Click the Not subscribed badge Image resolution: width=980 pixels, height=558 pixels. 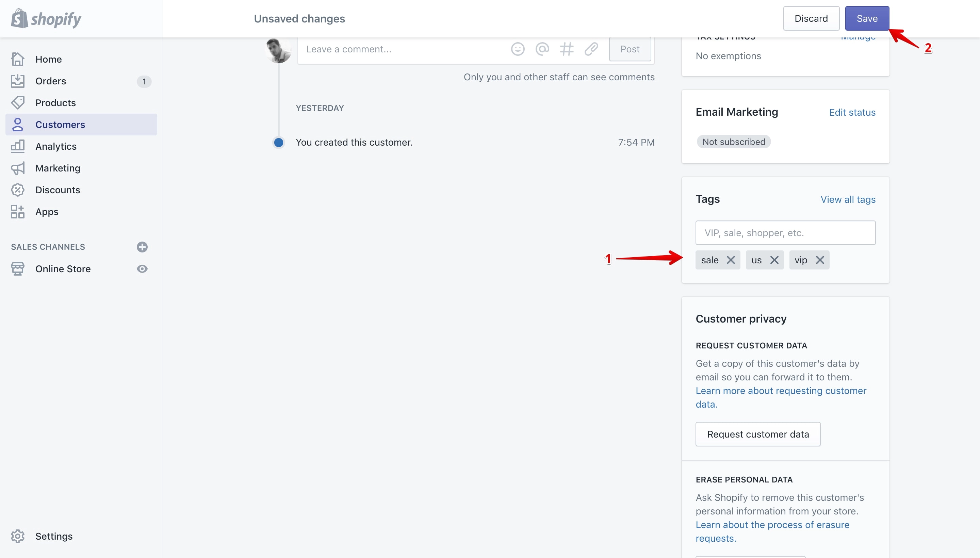point(734,142)
